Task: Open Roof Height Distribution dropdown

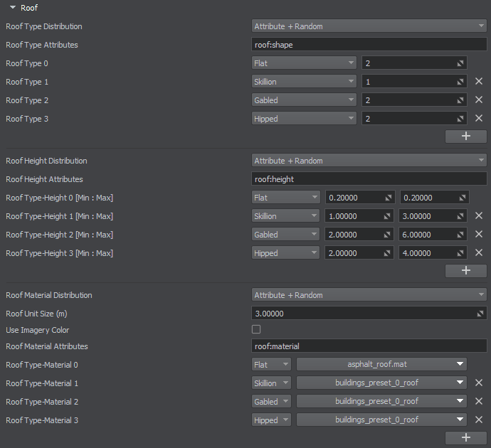Action: tap(369, 161)
